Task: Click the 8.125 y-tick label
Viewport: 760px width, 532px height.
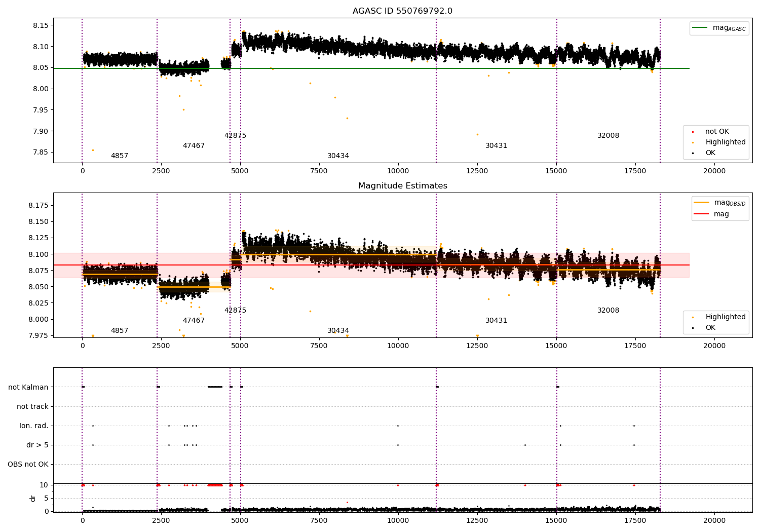Action: (x=39, y=238)
